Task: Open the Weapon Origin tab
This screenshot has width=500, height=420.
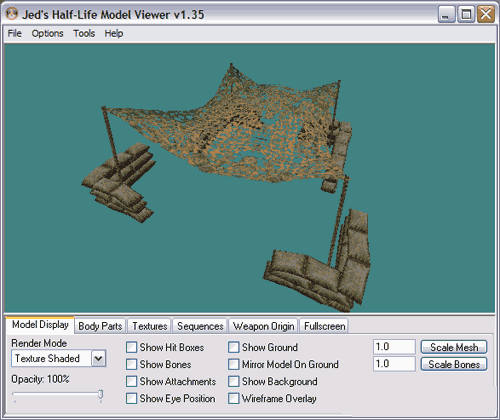Action: (x=263, y=326)
